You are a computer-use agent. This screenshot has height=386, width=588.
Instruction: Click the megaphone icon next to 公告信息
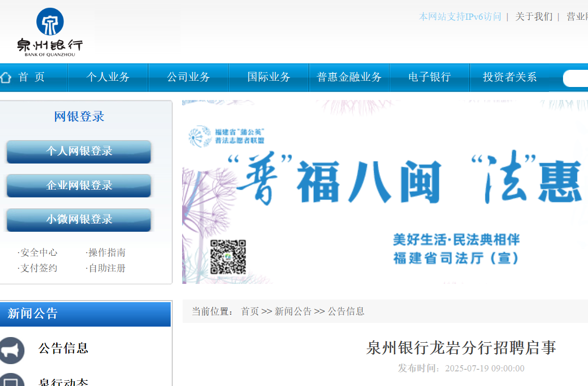11,351
